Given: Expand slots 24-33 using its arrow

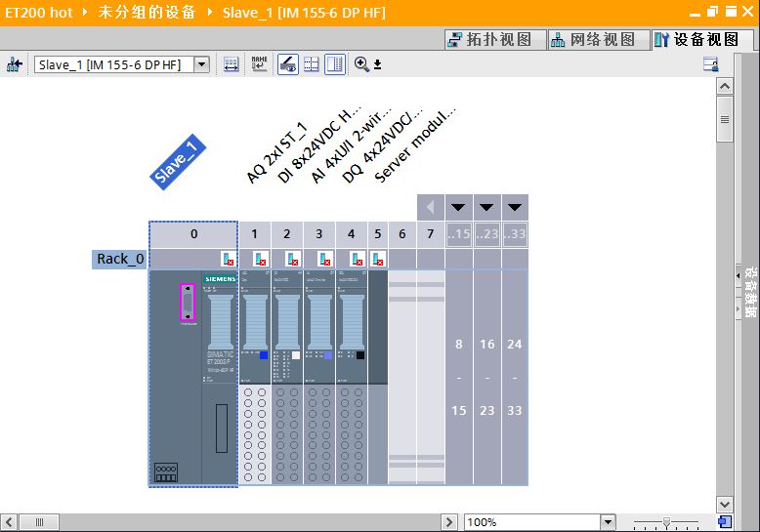Looking at the screenshot, I should tap(515, 207).
